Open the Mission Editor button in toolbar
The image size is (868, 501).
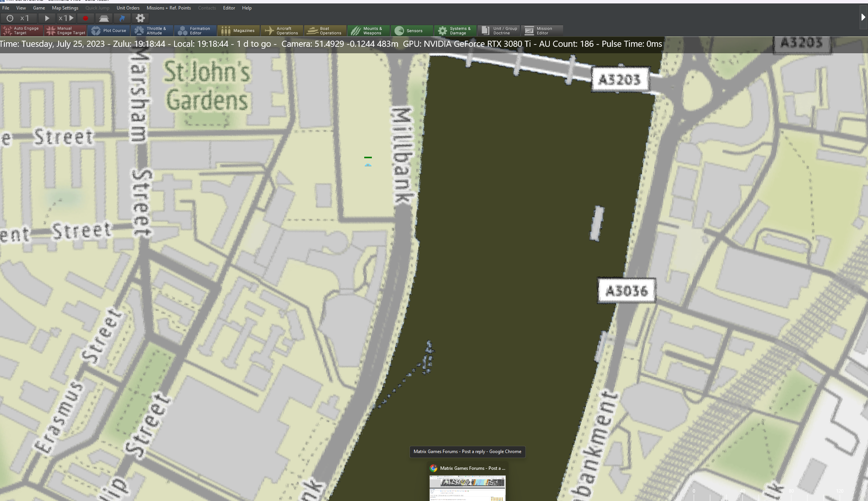542,31
